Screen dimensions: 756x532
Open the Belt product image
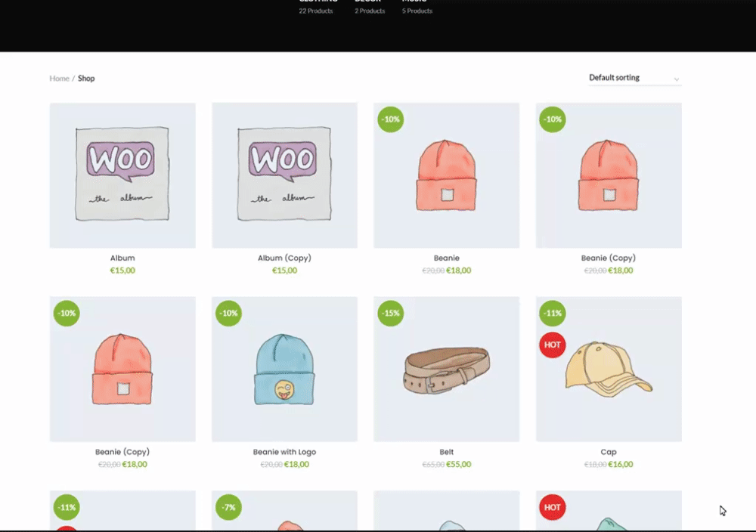447,369
